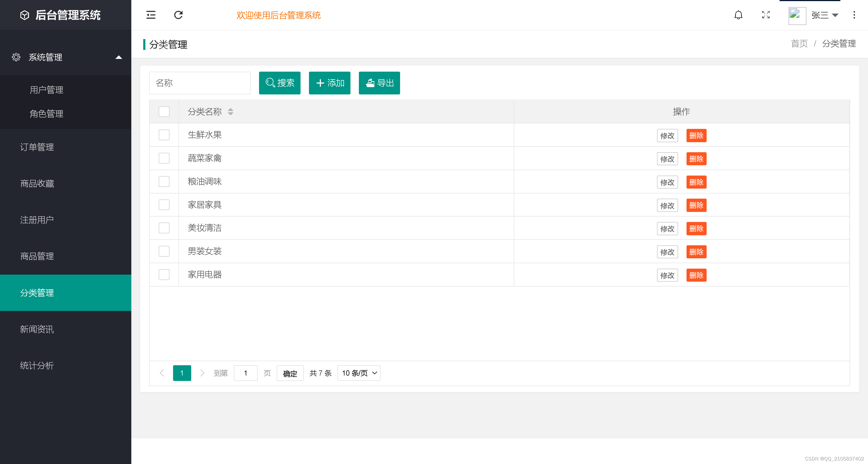
Task: Click 删除 for 生鲜水果
Action: 697,135
